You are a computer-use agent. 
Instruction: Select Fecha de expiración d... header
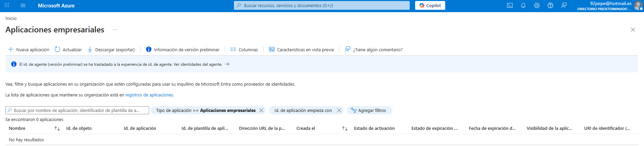pos(492,128)
